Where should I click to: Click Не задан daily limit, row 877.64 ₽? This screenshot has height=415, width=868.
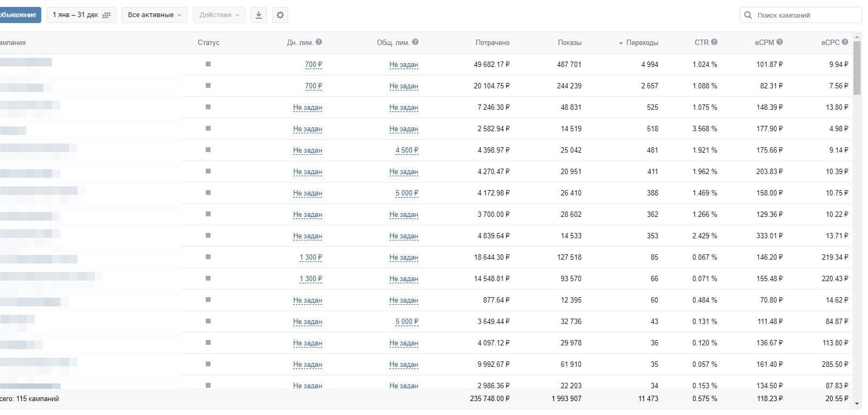(x=308, y=300)
